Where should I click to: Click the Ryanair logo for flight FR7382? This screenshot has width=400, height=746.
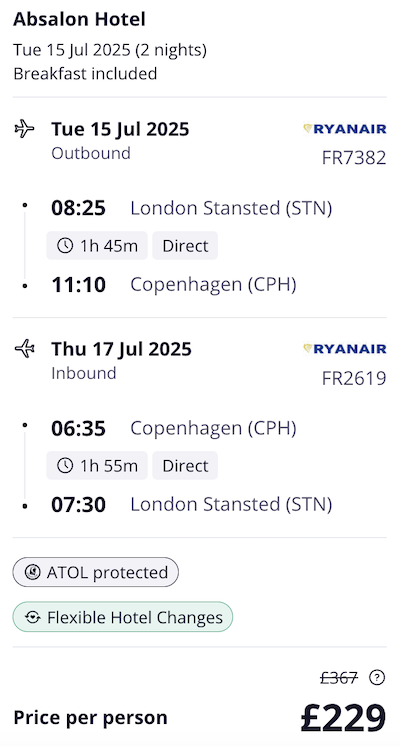(344, 129)
